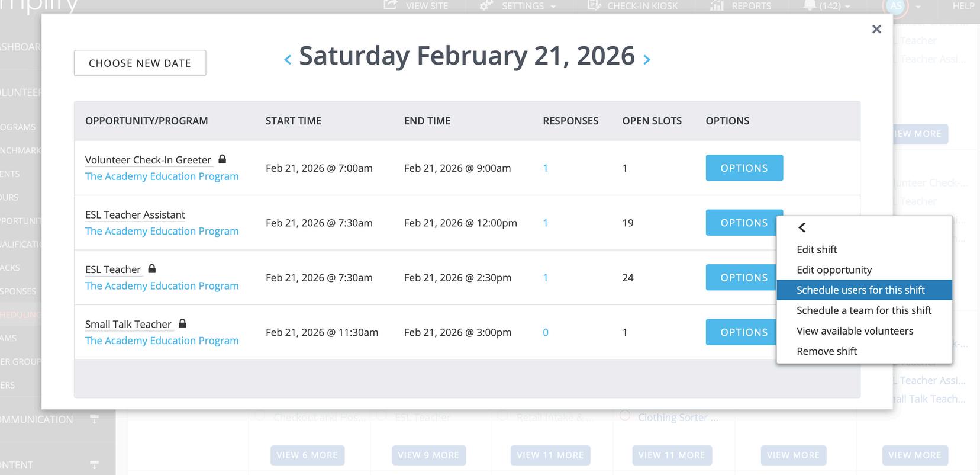Viewport: 980px width, 475px height.
Task: Click responses count for ESL Teacher shift
Action: 545,278
